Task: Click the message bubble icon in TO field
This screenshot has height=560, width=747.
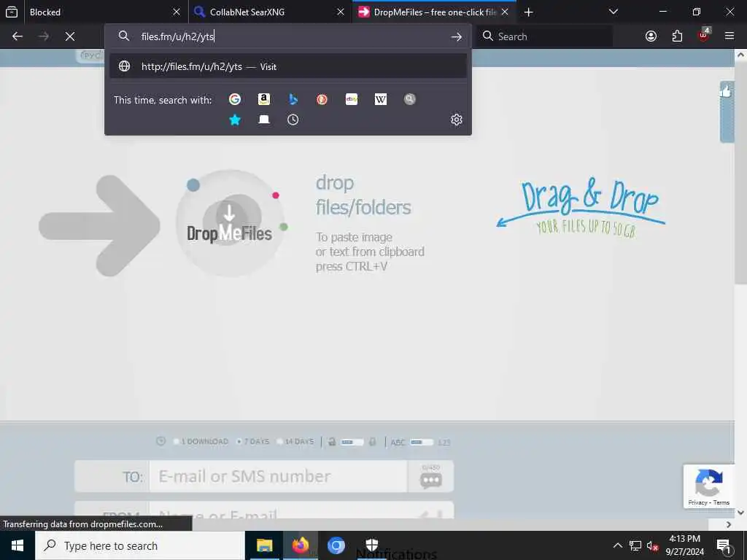Action: click(430, 480)
